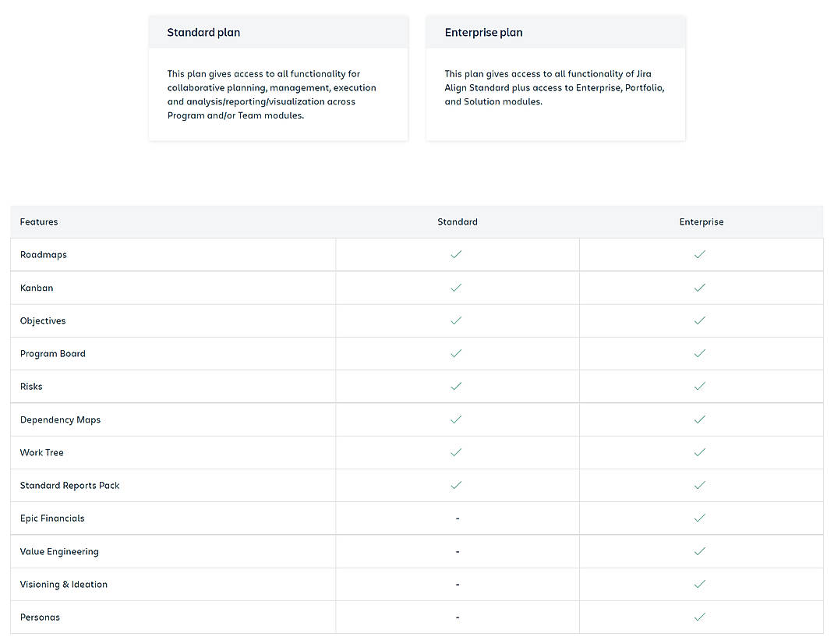Click the Roadmaps checkmark under Standard
834x644 pixels.
[x=457, y=254]
